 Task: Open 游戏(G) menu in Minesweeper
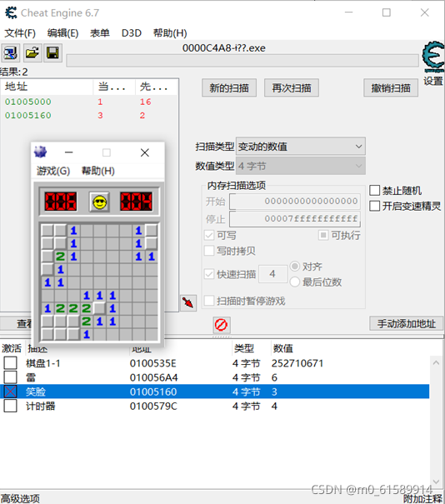(53, 171)
